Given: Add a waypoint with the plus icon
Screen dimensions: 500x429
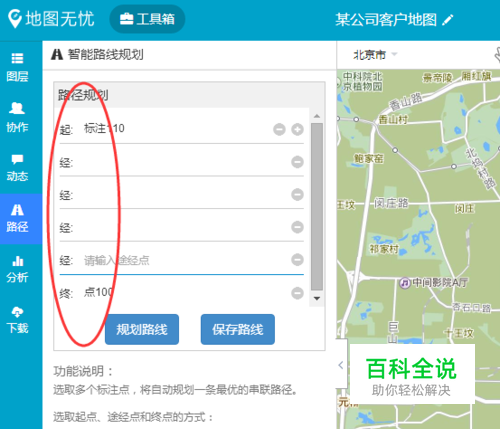Looking at the screenshot, I should click(297, 129).
